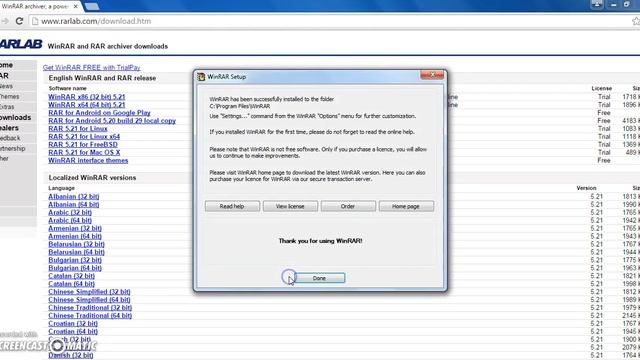640x360 pixels.
Task: Open RAR for Android on Google Play
Action: click(x=99, y=113)
